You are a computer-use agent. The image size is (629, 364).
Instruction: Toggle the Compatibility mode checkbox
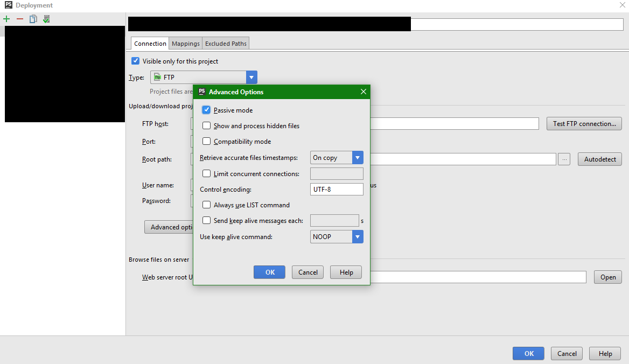tap(206, 142)
